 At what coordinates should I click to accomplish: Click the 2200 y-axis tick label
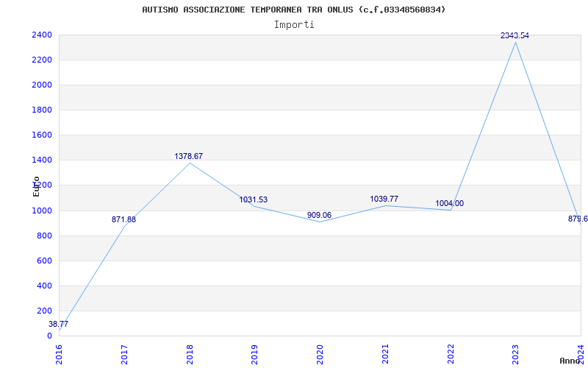42,60
